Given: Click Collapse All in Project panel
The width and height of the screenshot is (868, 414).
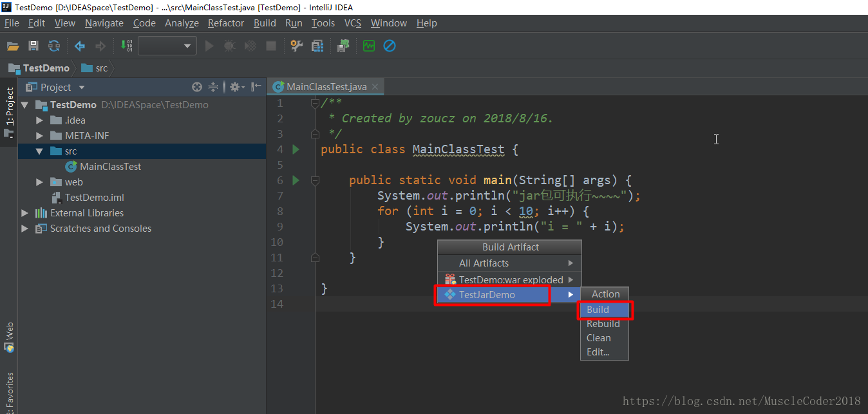Looking at the screenshot, I should (x=214, y=87).
